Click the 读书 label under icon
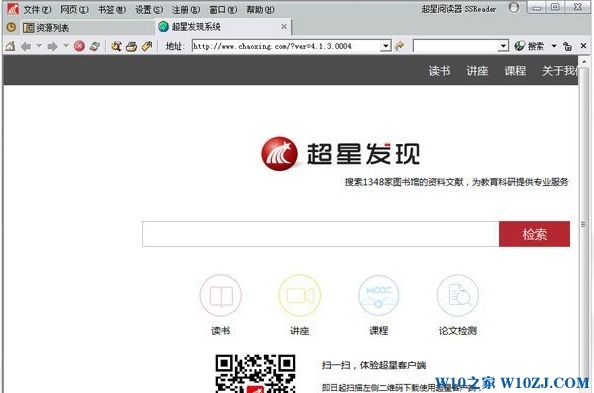The height and width of the screenshot is (393, 594). pos(220,331)
